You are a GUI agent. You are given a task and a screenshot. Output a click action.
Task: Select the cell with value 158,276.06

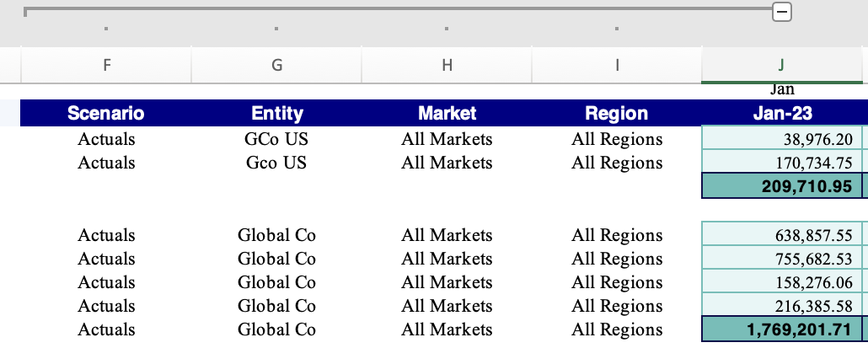tap(782, 281)
